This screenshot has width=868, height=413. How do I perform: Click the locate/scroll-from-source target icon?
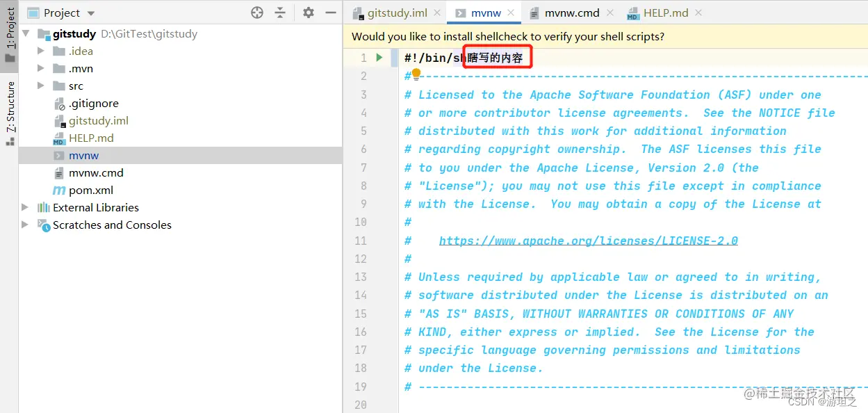click(257, 13)
